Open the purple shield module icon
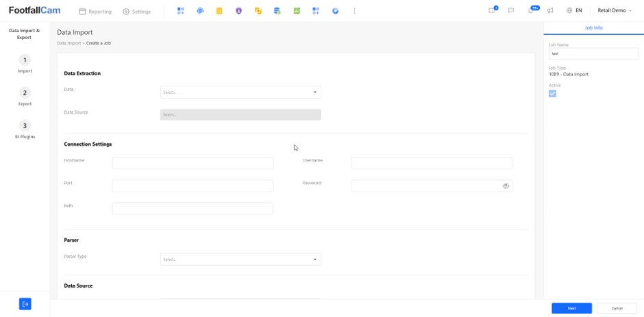The height and width of the screenshot is (317, 644). [x=238, y=11]
